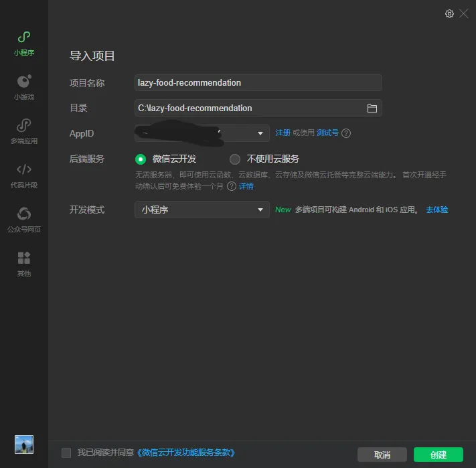
Task: Click the help icon next to 测试号
Action: tap(346, 133)
